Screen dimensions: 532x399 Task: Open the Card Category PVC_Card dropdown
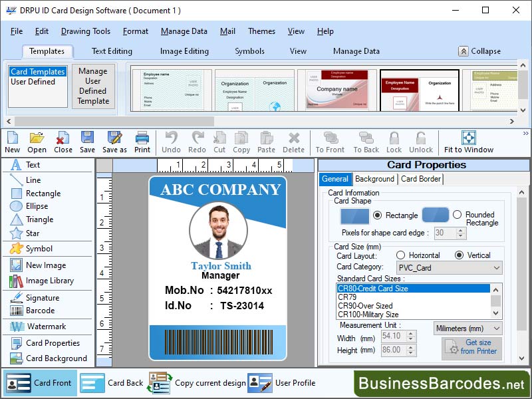point(450,268)
